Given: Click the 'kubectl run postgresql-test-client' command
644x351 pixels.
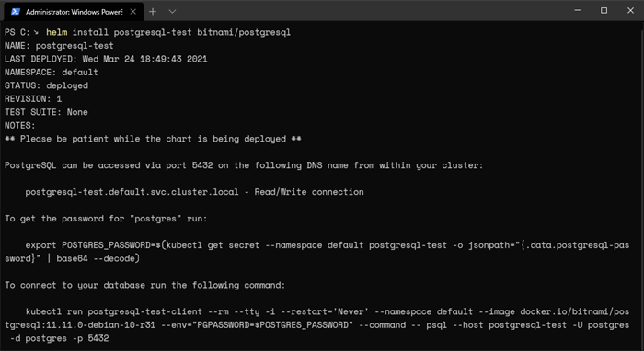Looking at the screenshot, I should click(x=316, y=324).
